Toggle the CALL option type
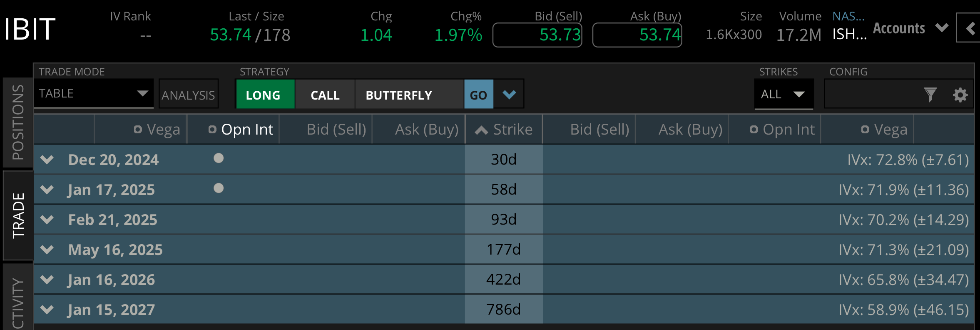This screenshot has height=330, width=980. (x=325, y=95)
